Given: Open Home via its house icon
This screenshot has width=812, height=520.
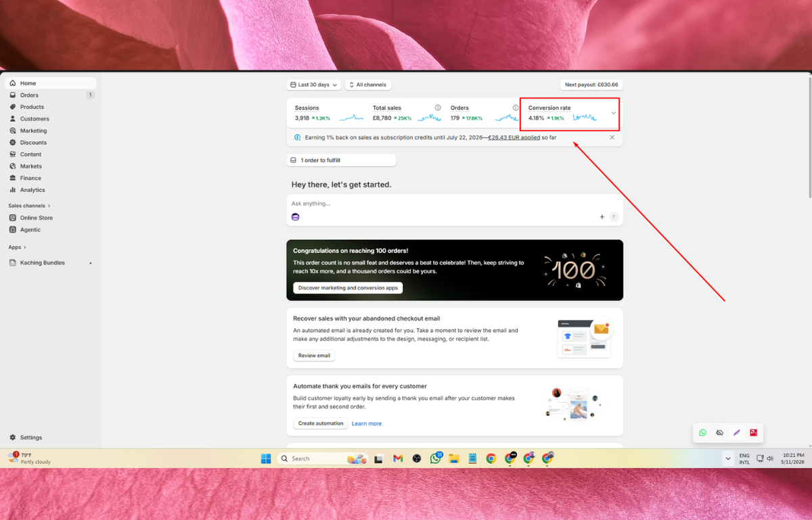Looking at the screenshot, I should coord(13,83).
